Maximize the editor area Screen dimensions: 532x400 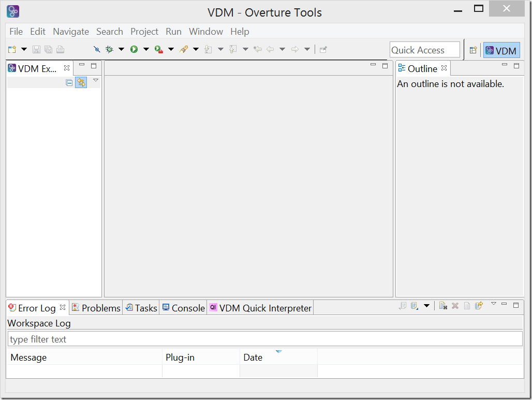[x=385, y=66]
